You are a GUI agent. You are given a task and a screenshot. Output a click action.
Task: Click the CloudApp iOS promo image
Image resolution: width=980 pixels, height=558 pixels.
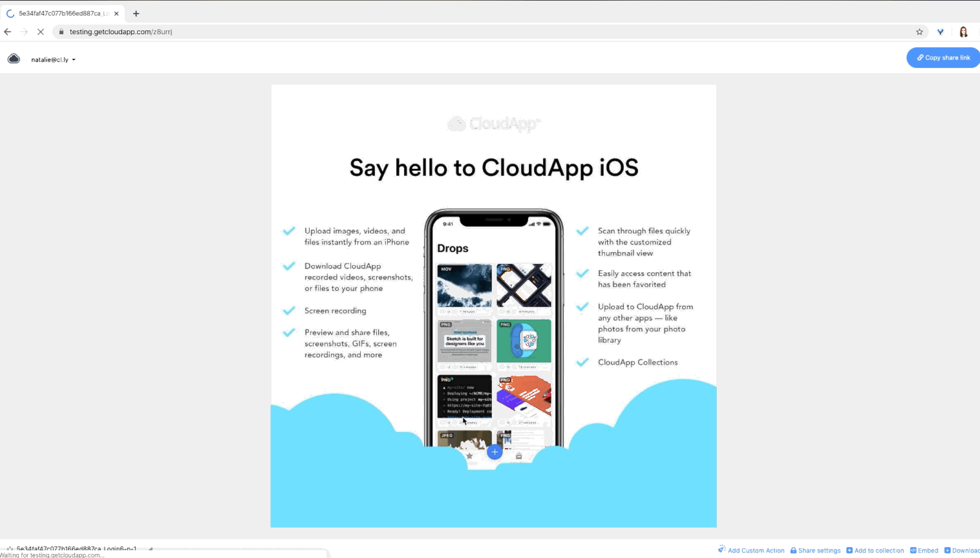(x=493, y=306)
